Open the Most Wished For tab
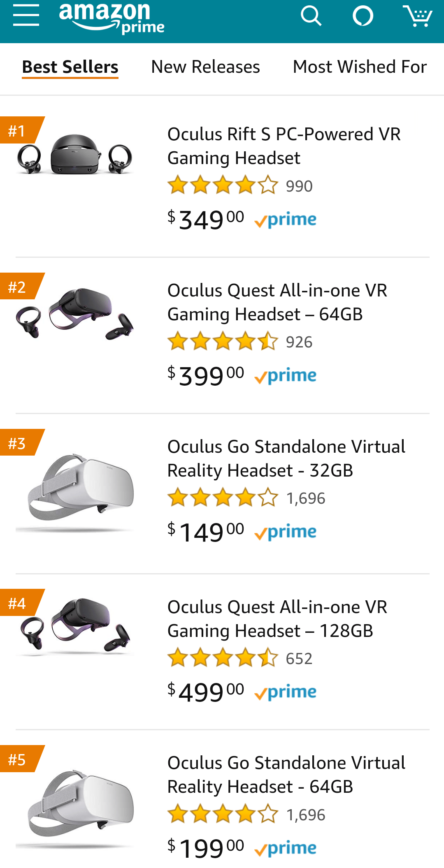 [x=359, y=67]
